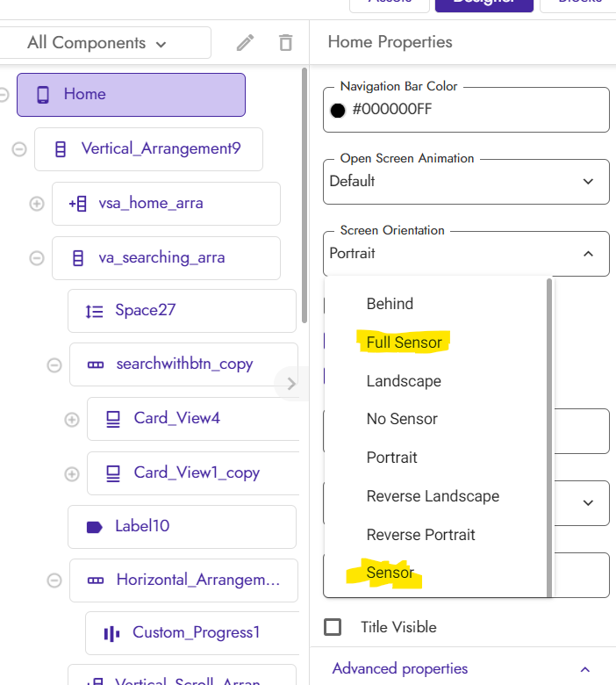The width and height of the screenshot is (616, 685).
Task: Click the Card_View4 component icon
Action: click(113, 419)
